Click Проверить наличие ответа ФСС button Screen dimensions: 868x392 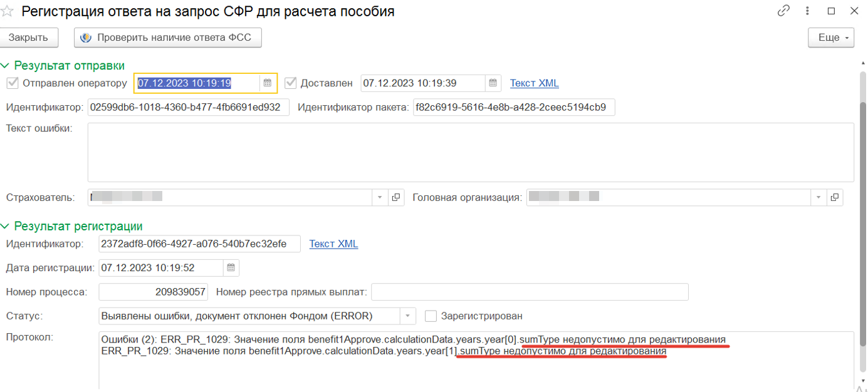pyautogui.click(x=167, y=38)
